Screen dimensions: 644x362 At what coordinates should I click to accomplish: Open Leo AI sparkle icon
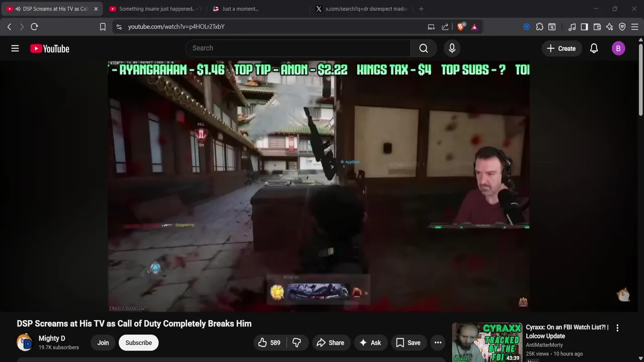(x=609, y=27)
